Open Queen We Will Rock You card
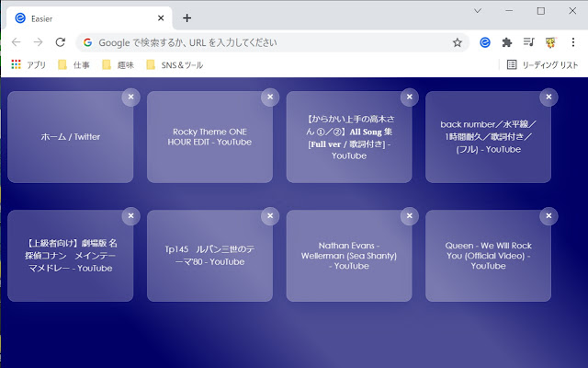Image resolution: width=588 pixels, height=368 pixels. tap(488, 256)
